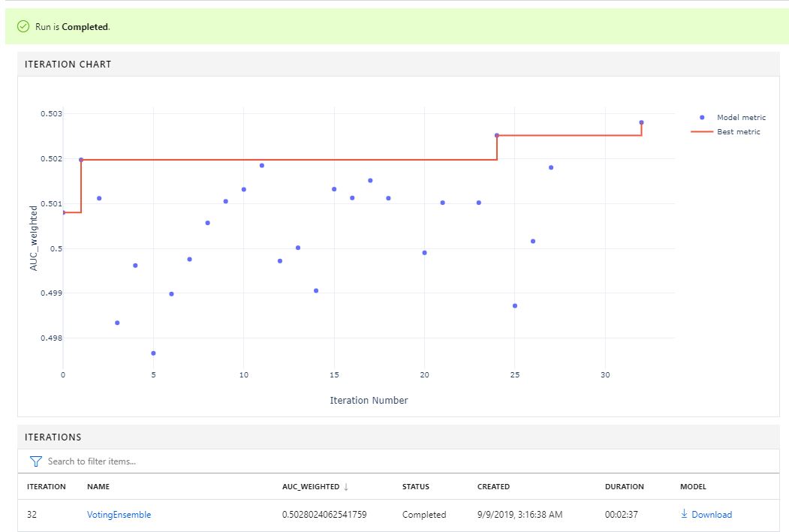Screen dimensions: 789x532
Task: Sort by the DURATION column header
Action: pyautogui.click(x=624, y=486)
